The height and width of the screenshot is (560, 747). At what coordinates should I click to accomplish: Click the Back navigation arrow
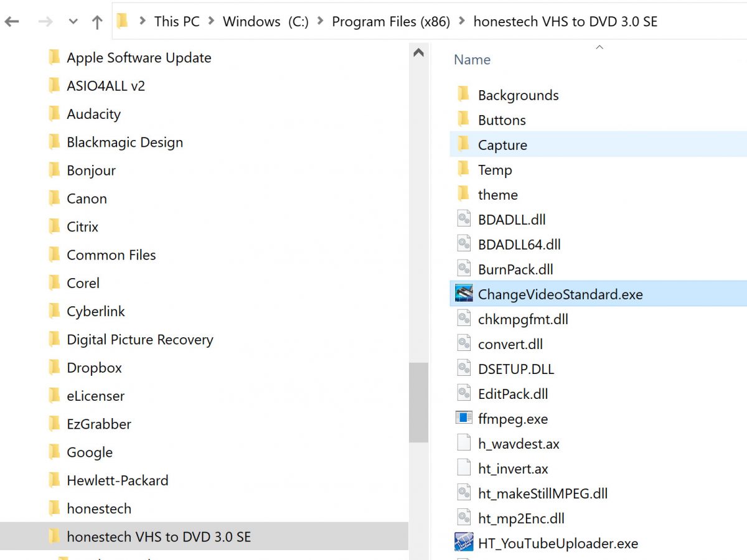[x=12, y=22]
